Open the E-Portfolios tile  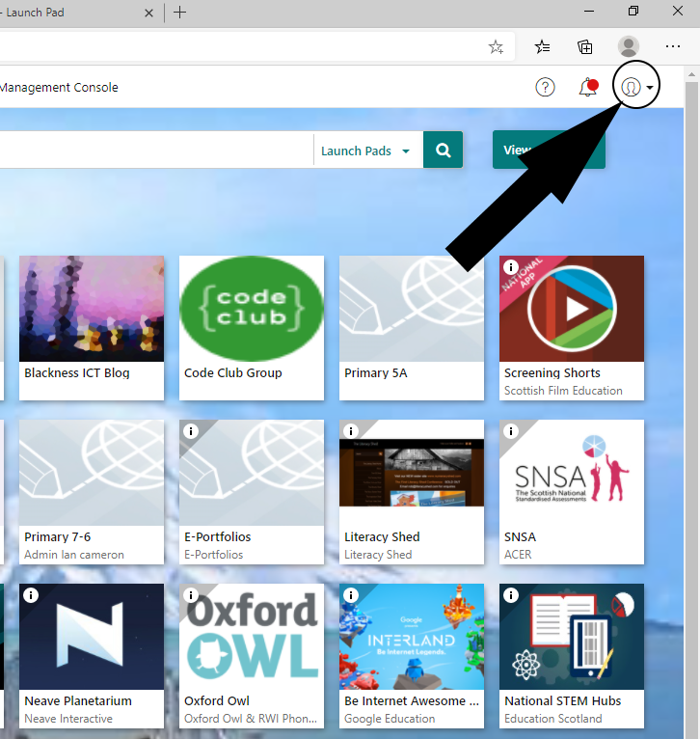252,492
